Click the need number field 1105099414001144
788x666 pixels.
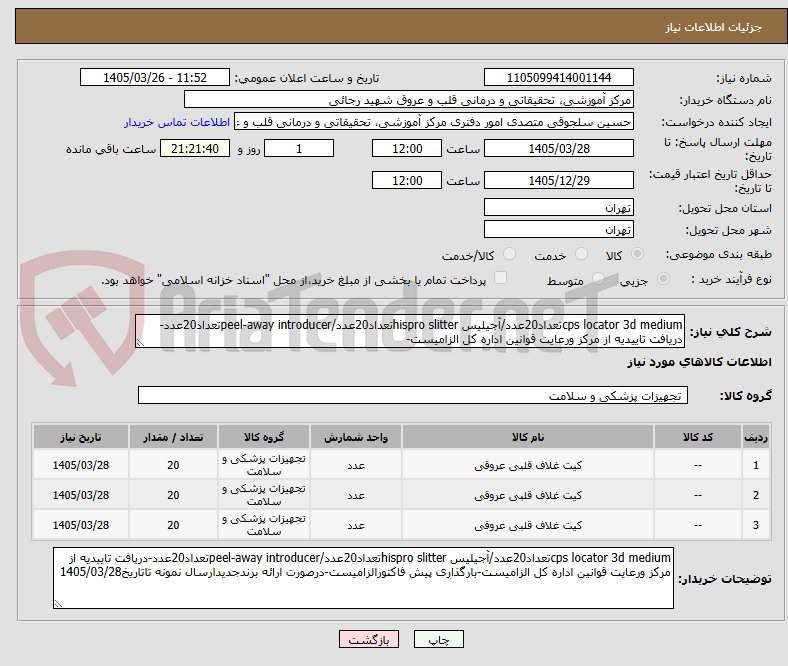point(558,77)
